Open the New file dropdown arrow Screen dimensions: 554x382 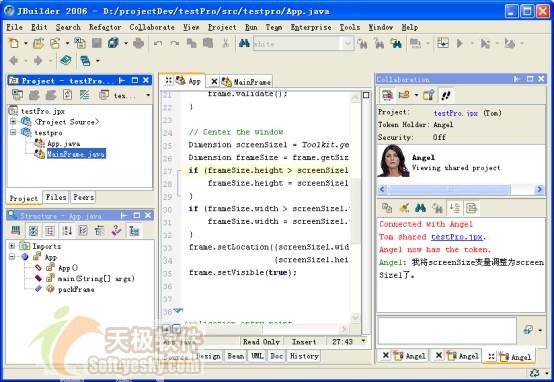click(x=26, y=43)
